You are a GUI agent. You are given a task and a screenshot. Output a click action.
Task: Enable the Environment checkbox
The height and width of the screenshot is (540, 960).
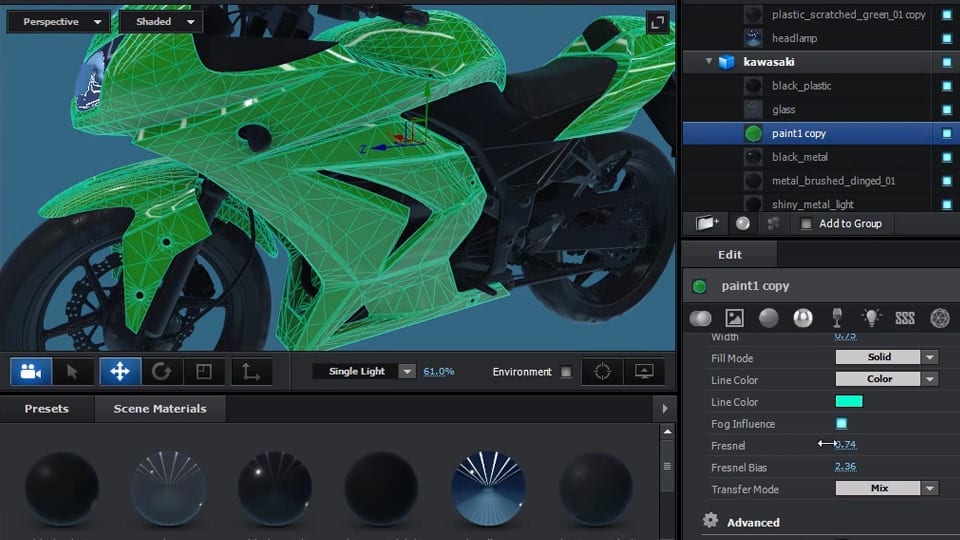pyautogui.click(x=567, y=372)
